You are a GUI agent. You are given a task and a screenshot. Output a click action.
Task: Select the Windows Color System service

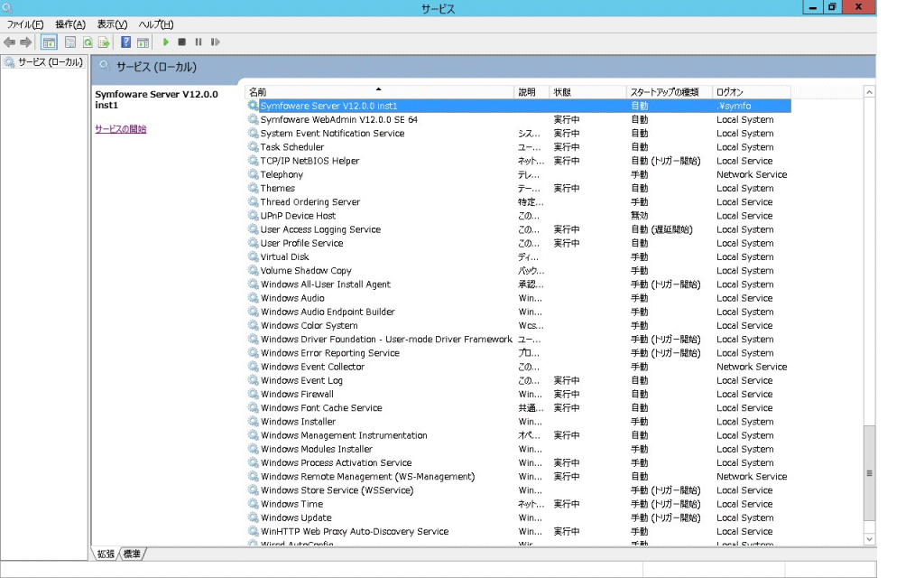point(519,325)
